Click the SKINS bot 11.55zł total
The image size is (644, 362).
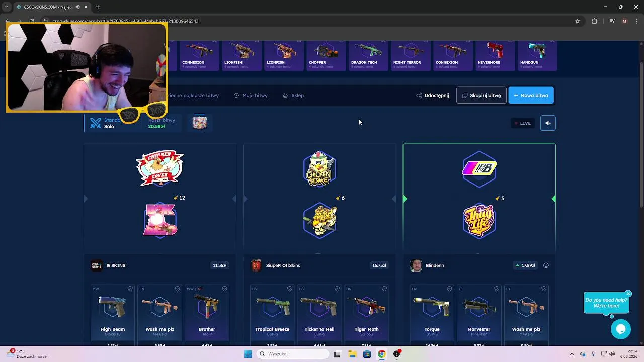point(220,265)
